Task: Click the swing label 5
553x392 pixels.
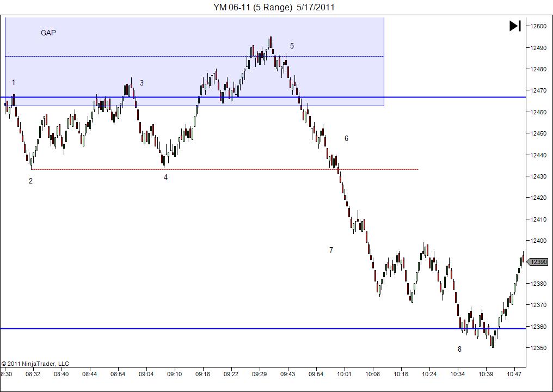Action: [x=292, y=46]
